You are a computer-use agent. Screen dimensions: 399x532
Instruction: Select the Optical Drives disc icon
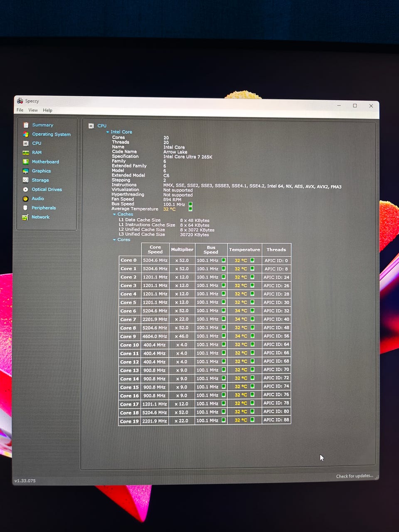(x=26, y=189)
